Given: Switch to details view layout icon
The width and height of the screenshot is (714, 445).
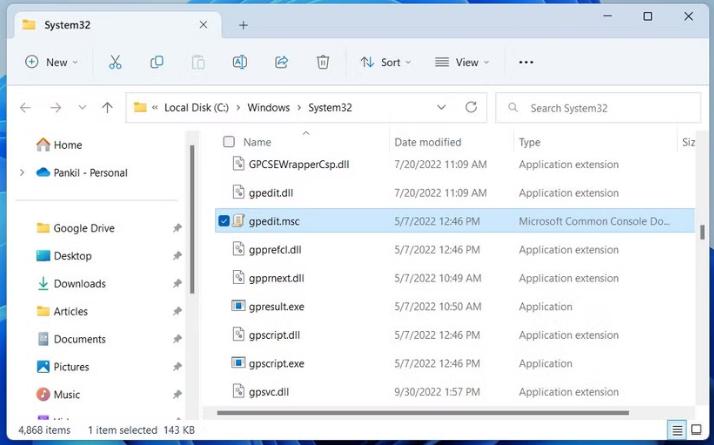Looking at the screenshot, I should [677, 430].
